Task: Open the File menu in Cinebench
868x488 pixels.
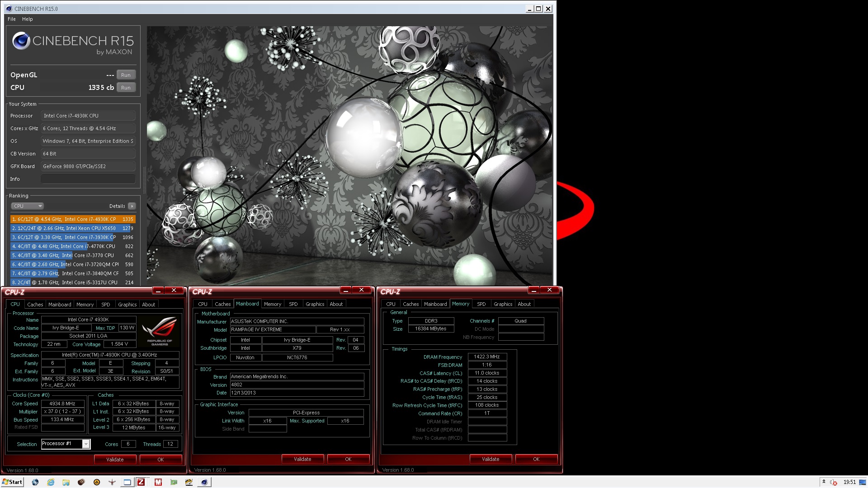Action: (x=12, y=19)
